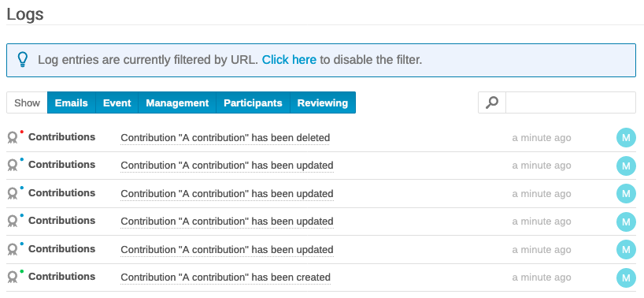Click user avatar M on last updated entry
Viewport: 644px width, 298px height.
point(626,249)
